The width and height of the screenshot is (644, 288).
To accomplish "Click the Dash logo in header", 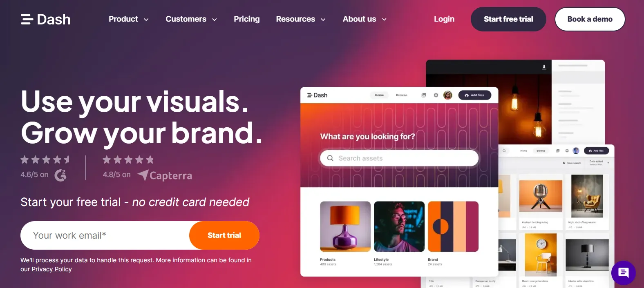I will [x=45, y=19].
